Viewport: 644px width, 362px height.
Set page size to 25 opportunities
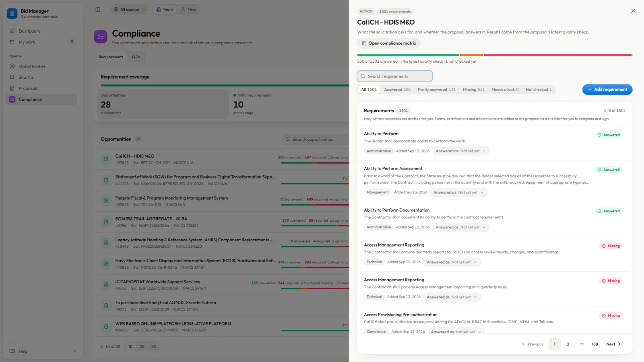(x=142, y=346)
